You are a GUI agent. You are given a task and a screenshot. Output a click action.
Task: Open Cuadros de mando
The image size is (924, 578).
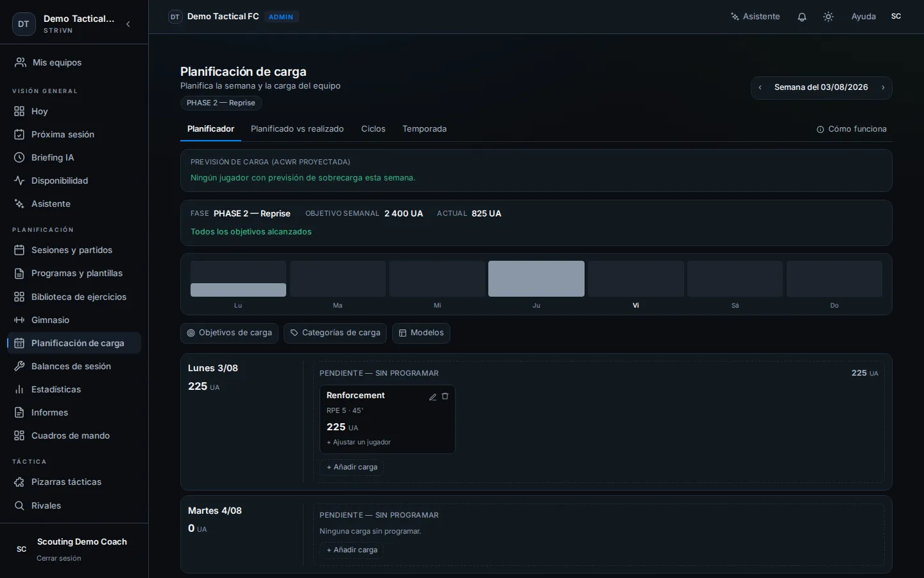[x=74, y=435]
